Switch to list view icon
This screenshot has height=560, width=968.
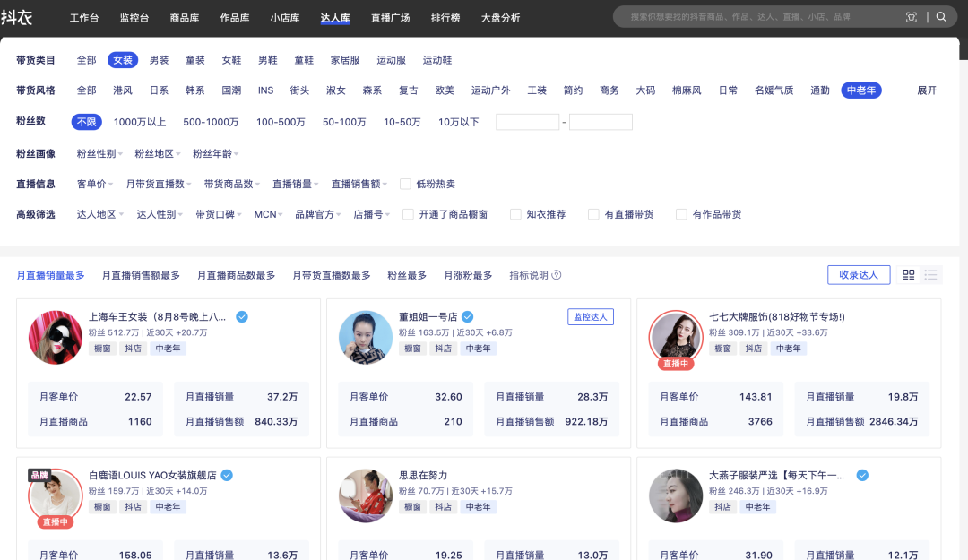point(931,275)
